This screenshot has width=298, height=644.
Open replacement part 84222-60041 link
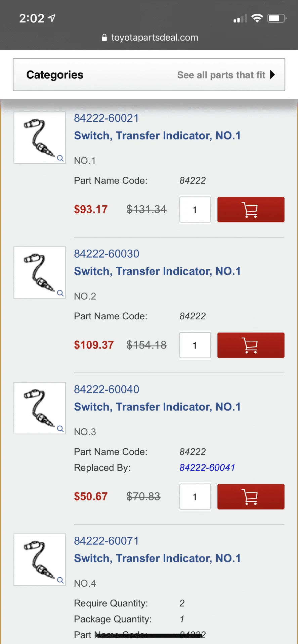click(207, 468)
